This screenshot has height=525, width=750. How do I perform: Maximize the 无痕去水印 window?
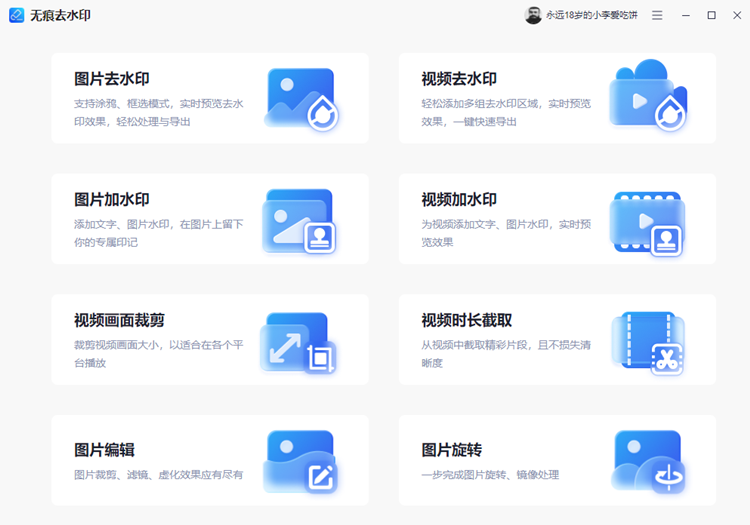pos(711,15)
